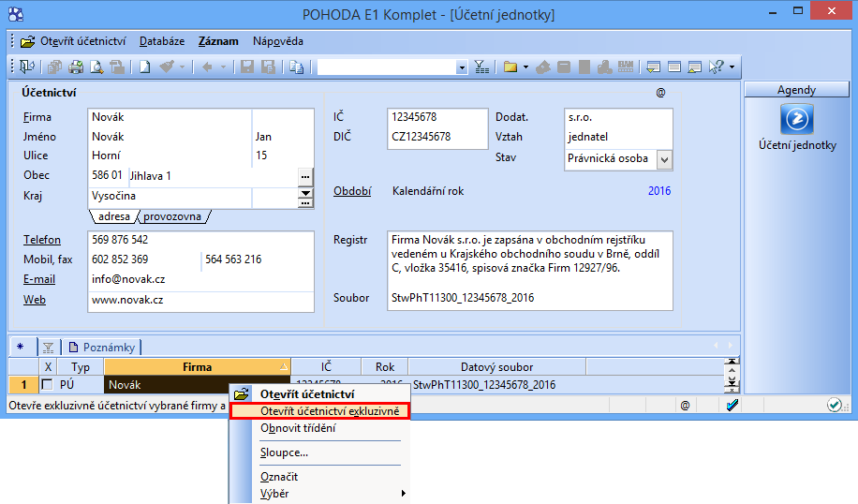Open print preview with magnifier icon
The width and height of the screenshot is (858, 504).
(96, 67)
